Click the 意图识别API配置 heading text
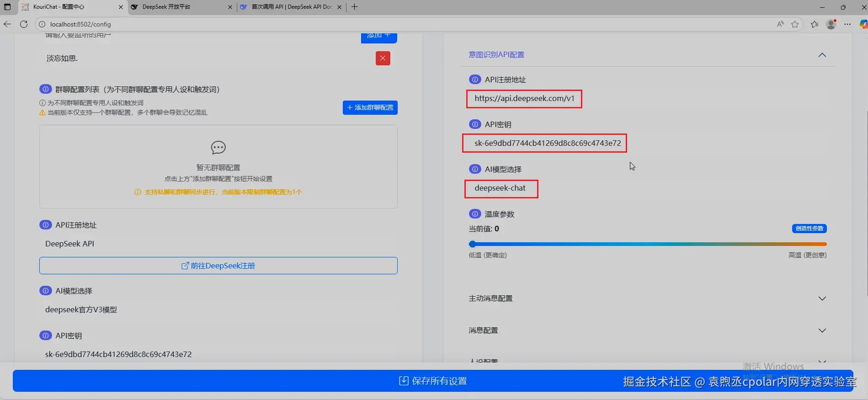The image size is (868, 400). pyautogui.click(x=496, y=55)
